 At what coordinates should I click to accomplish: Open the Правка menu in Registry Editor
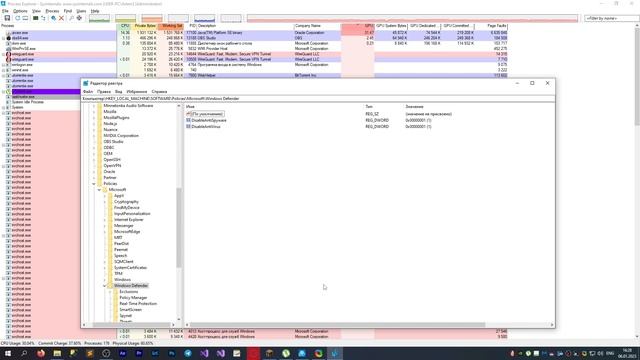pos(104,92)
